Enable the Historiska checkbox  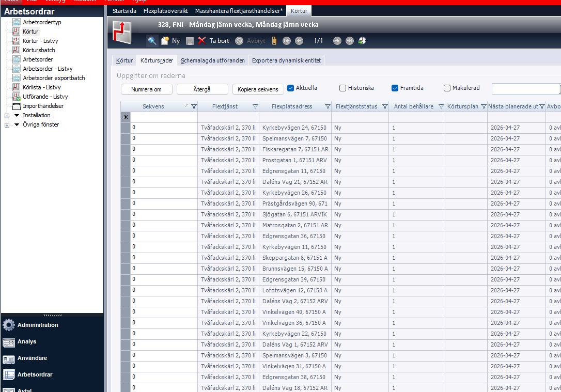pos(343,88)
